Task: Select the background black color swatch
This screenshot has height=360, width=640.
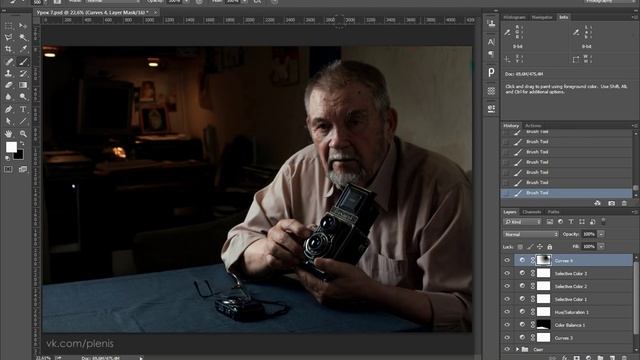Action: pos(19,155)
